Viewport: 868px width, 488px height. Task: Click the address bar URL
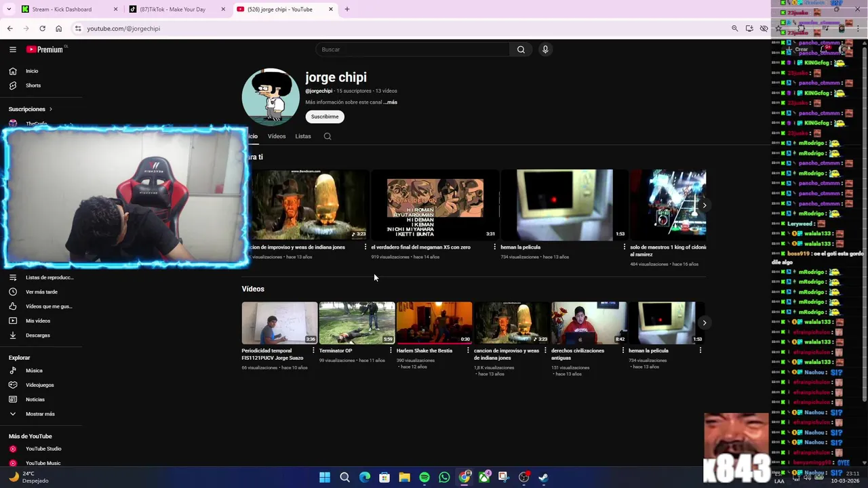point(123,28)
